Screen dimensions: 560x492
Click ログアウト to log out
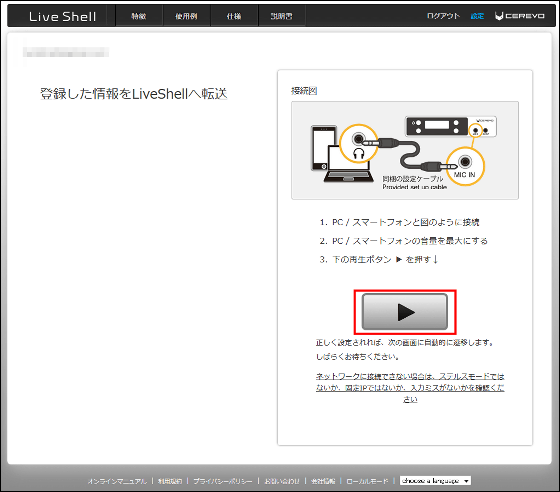[444, 16]
